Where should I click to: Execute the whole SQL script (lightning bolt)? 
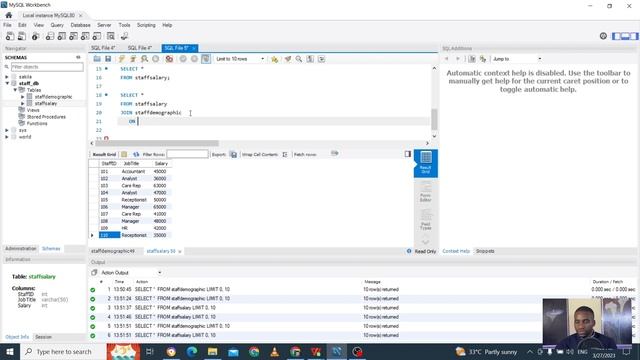[122, 59]
